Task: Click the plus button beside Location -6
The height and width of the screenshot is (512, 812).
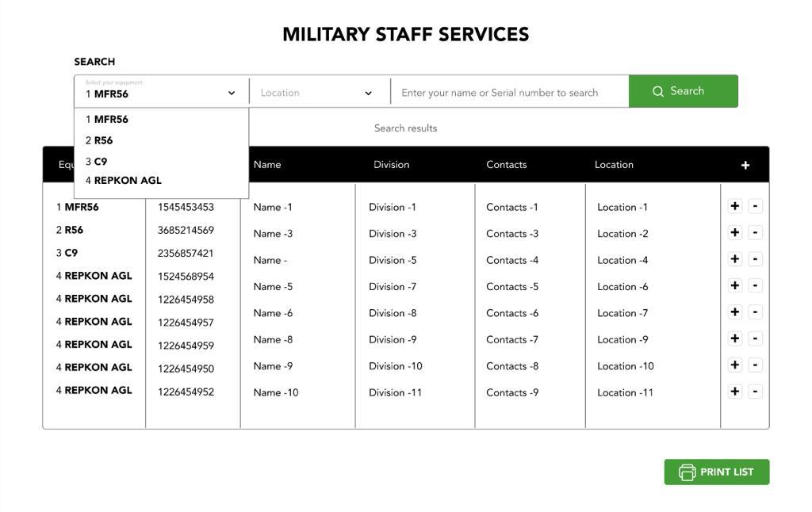Action: (x=735, y=285)
